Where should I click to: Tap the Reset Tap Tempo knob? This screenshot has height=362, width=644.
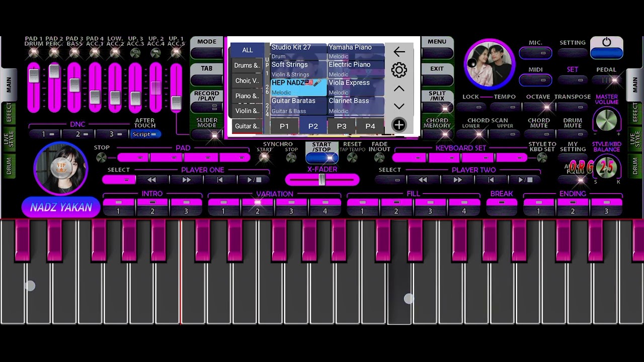click(x=352, y=158)
